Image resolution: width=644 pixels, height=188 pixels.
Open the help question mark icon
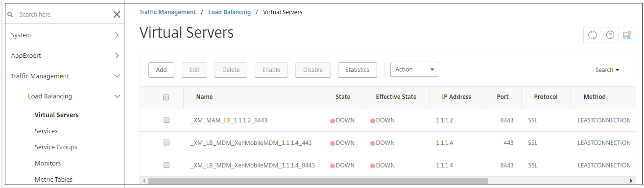click(610, 35)
